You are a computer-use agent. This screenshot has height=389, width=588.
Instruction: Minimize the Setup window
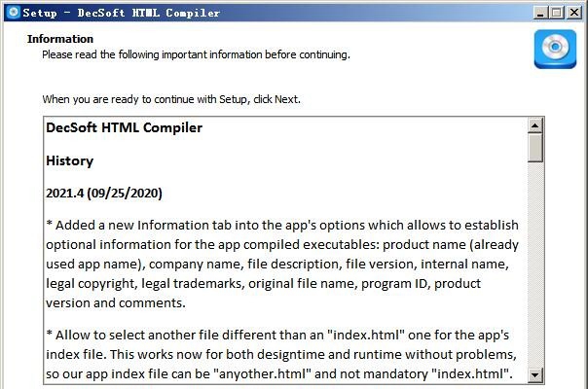pyautogui.click(x=540, y=13)
